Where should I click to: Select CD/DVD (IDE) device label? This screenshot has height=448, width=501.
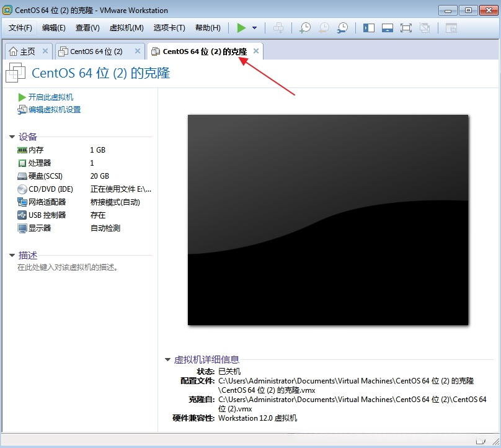point(51,189)
